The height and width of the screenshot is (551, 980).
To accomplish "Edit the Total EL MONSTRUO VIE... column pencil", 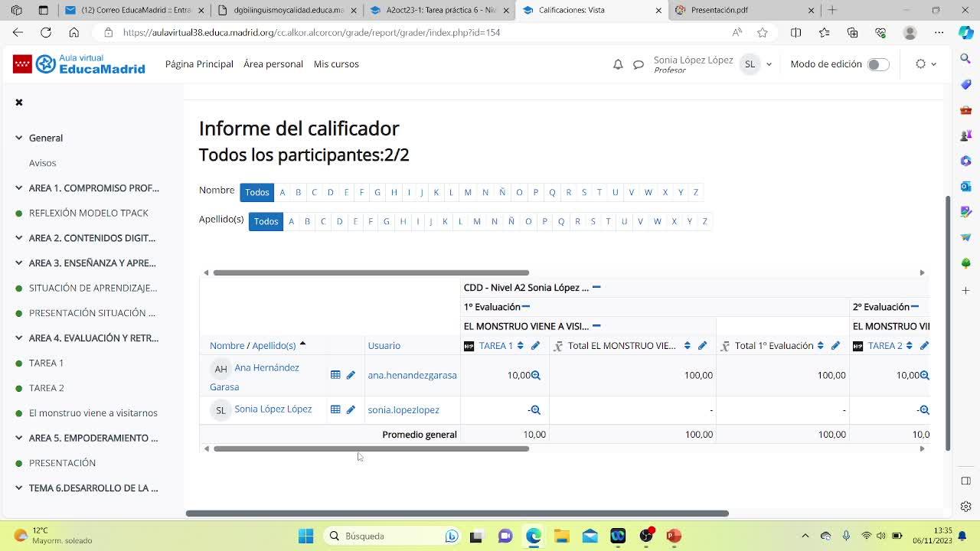I will coord(702,346).
